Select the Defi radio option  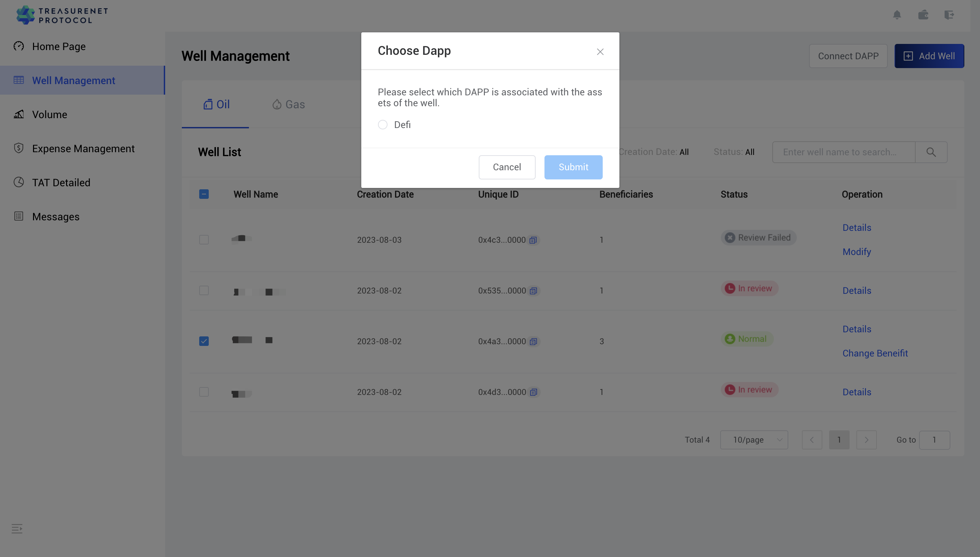click(x=382, y=125)
